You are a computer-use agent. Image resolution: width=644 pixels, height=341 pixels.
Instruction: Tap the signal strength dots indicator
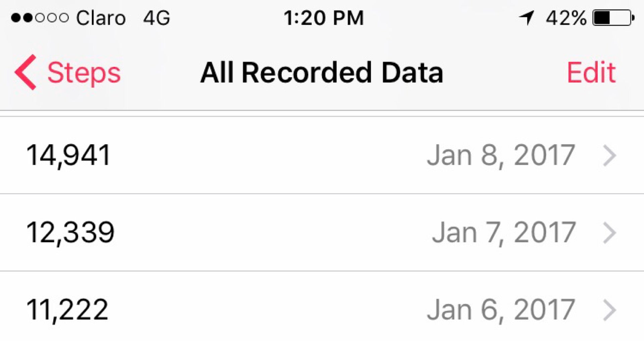point(40,18)
